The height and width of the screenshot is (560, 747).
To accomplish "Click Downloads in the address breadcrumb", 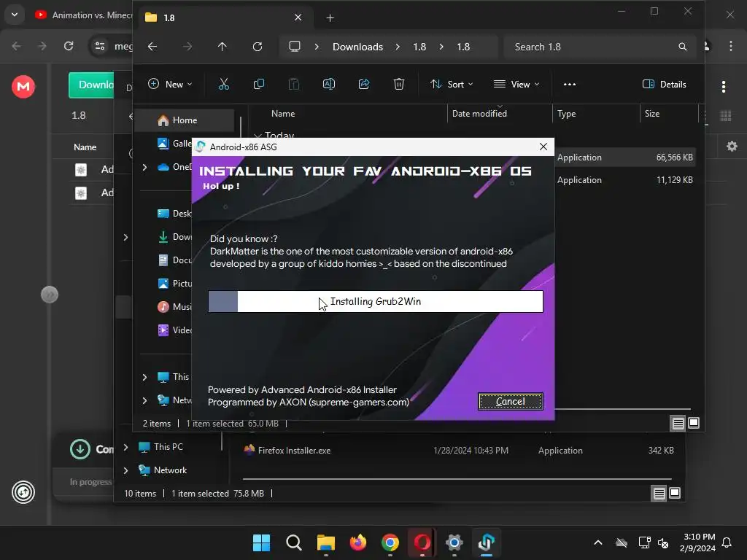I will tap(357, 47).
